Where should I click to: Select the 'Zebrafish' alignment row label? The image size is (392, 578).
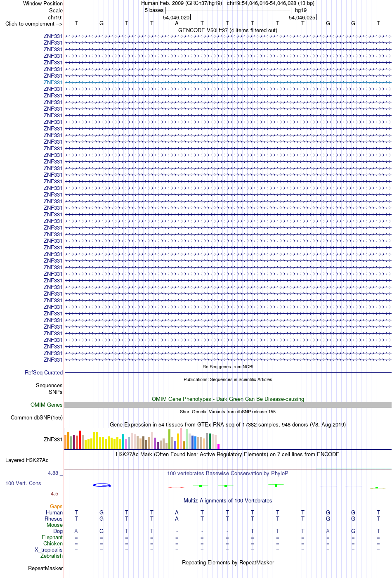tap(52, 556)
